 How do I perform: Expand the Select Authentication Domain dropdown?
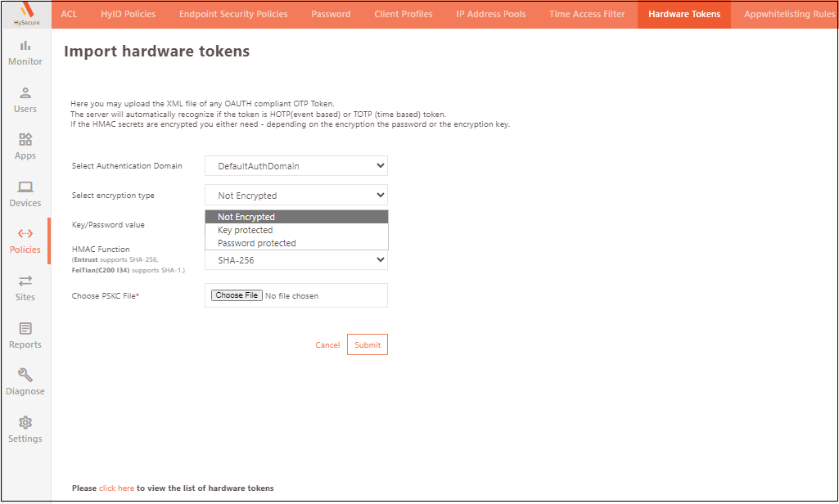(x=295, y=166)
